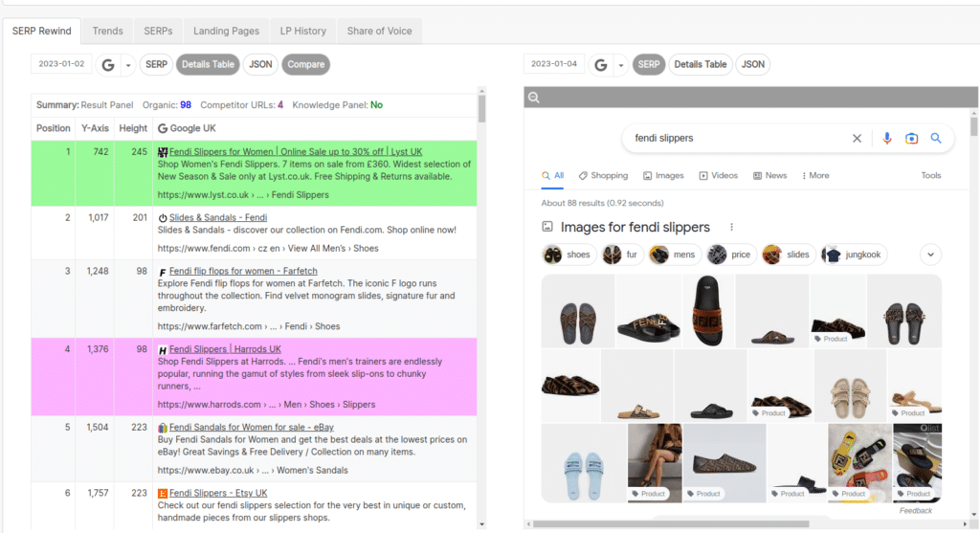Screen dimensions: 980x533
Task: Click the Farfetch favicon in position 3 row
Action: click(163, 272)
